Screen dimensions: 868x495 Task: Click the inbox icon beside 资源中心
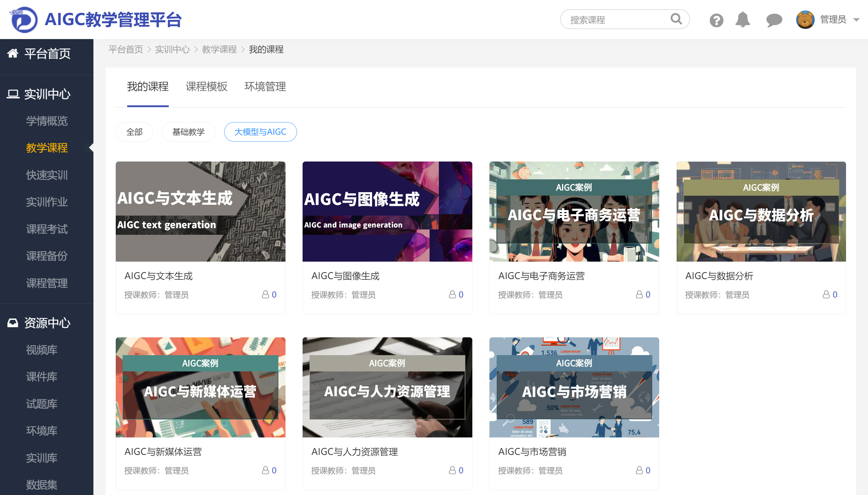(x=13, y=323)
